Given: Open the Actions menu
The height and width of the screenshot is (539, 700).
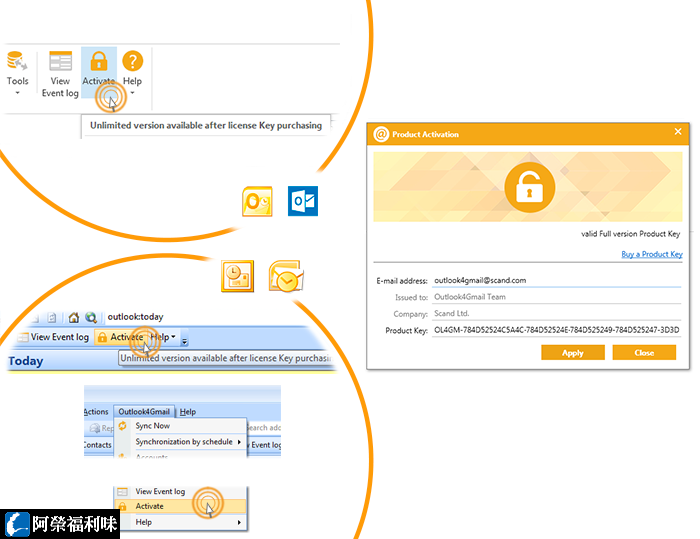Looking at the screenshot, I should (96, 412).
